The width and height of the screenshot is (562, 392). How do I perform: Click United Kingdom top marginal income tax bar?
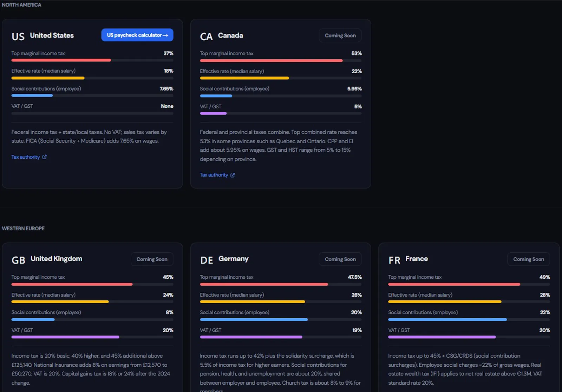(x=72, y=284)
